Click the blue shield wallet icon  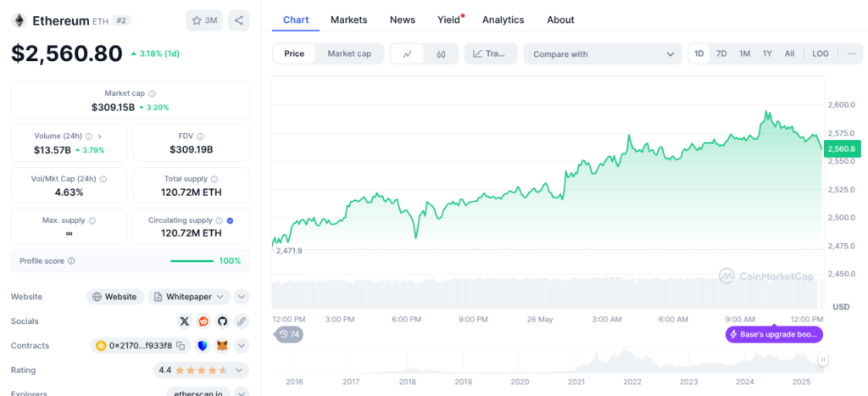click(203, 346)
